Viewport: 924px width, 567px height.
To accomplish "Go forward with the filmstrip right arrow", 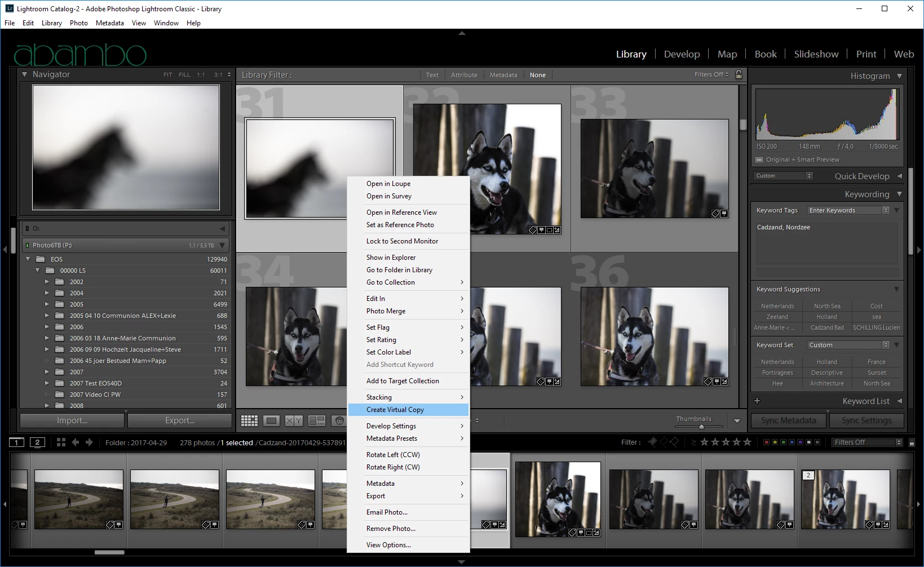I will click(89, 442).
